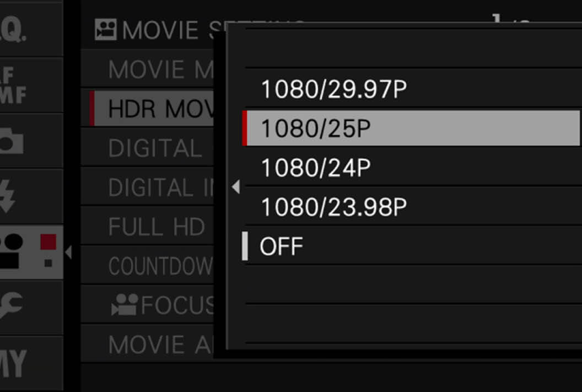Open the flash settings tab

pyautogui.click(x=31, y=196)
